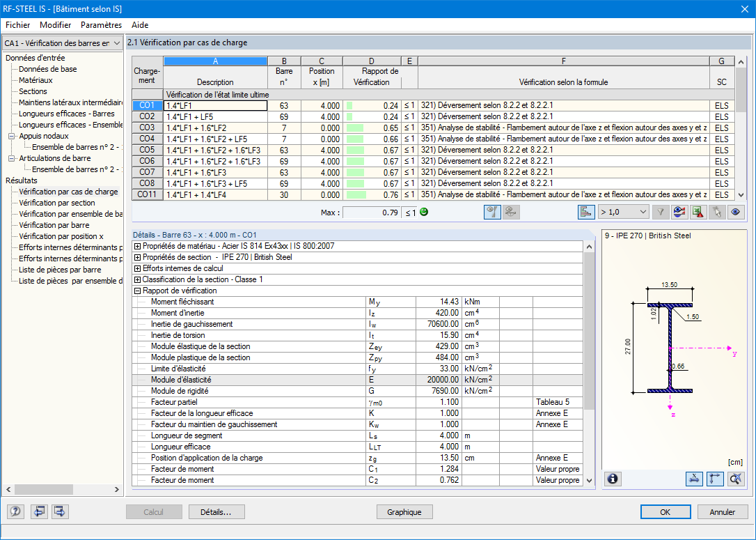Go to the next table icon
This screenshot has width=756, height=540.
coord(60,511)
